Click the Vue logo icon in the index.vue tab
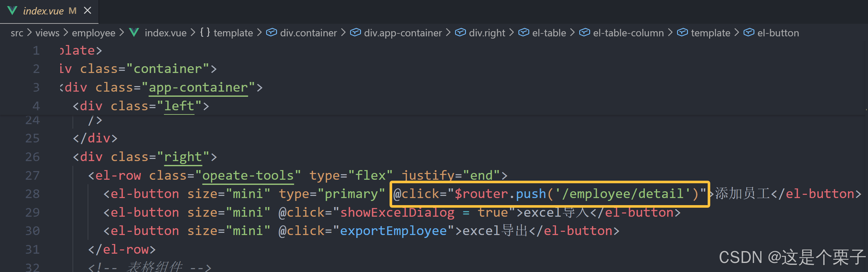Screen dimensions: 868x272 [12, 10]
